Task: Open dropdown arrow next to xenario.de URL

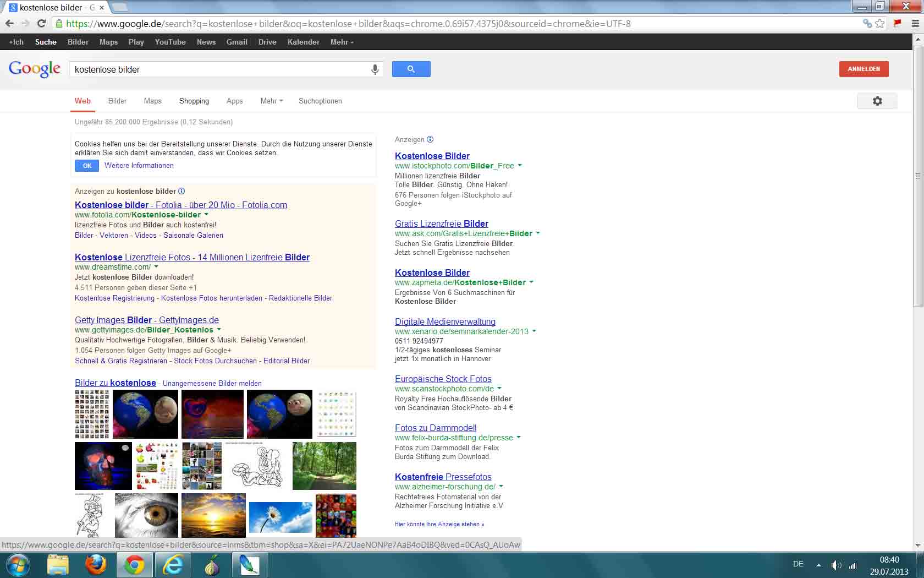Action: coord(534,331)
